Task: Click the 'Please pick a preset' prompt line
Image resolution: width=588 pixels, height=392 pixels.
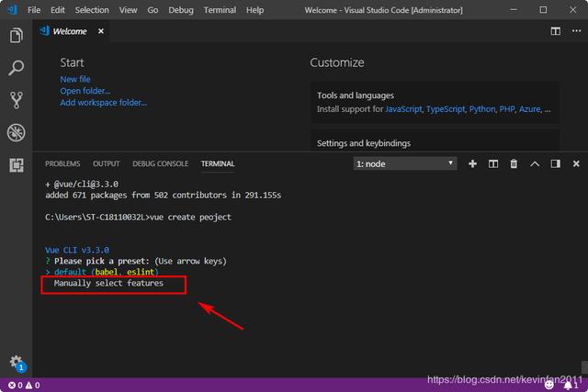Action: coord(136,261)
